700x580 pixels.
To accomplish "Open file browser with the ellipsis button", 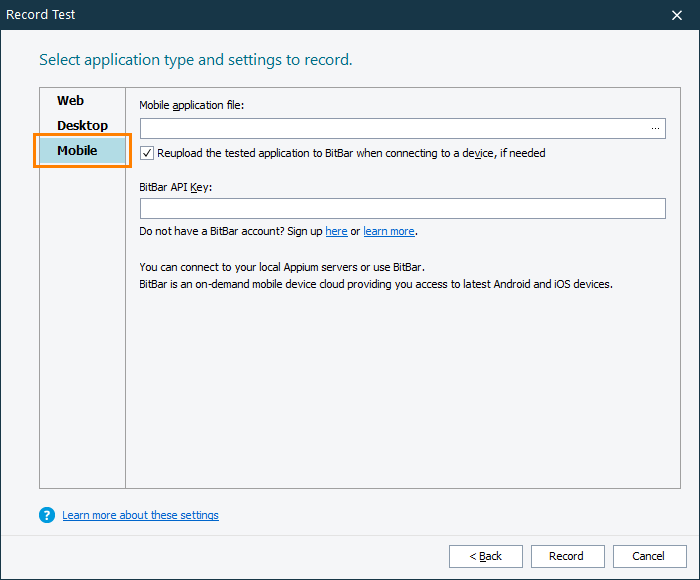I will click(655, 128).
